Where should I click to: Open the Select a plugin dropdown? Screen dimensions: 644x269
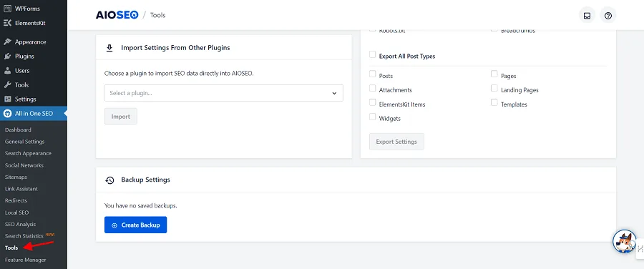tap(224, 93)
